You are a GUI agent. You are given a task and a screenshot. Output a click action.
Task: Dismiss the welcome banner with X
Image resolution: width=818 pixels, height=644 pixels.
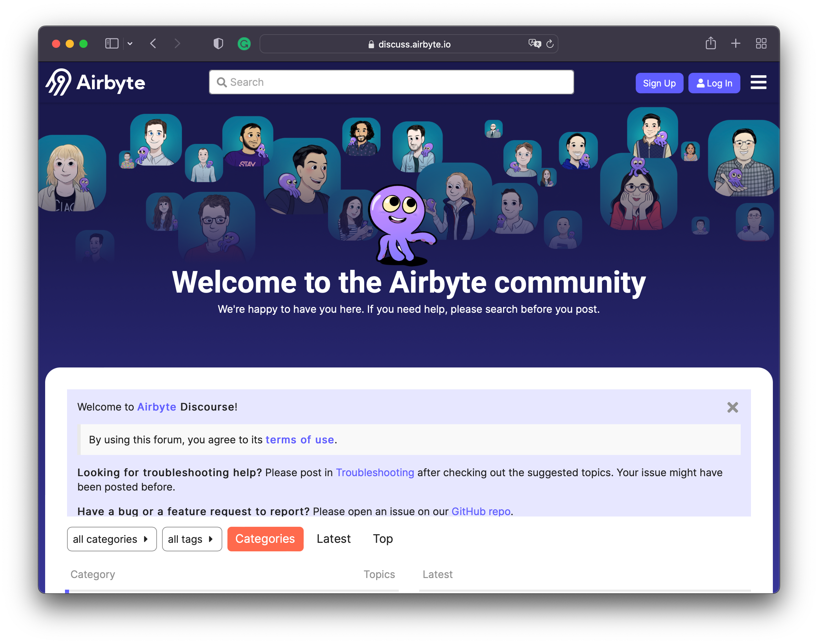coord(733,407)
